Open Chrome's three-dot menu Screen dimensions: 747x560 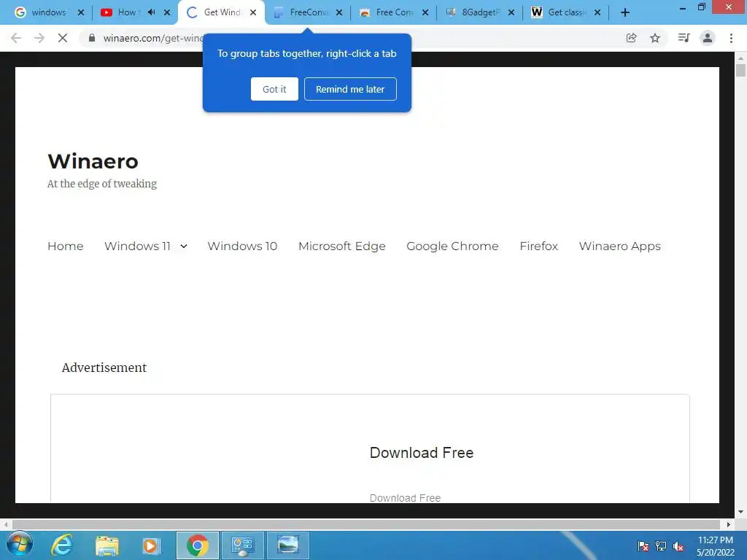coord(731,38)
